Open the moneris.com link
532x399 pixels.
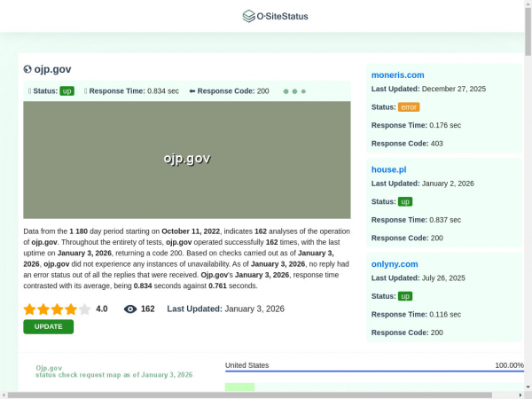397,75
